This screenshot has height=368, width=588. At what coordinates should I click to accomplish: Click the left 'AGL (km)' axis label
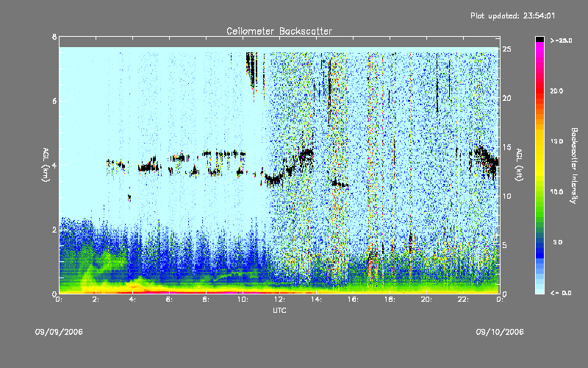[x=46, y=165]
